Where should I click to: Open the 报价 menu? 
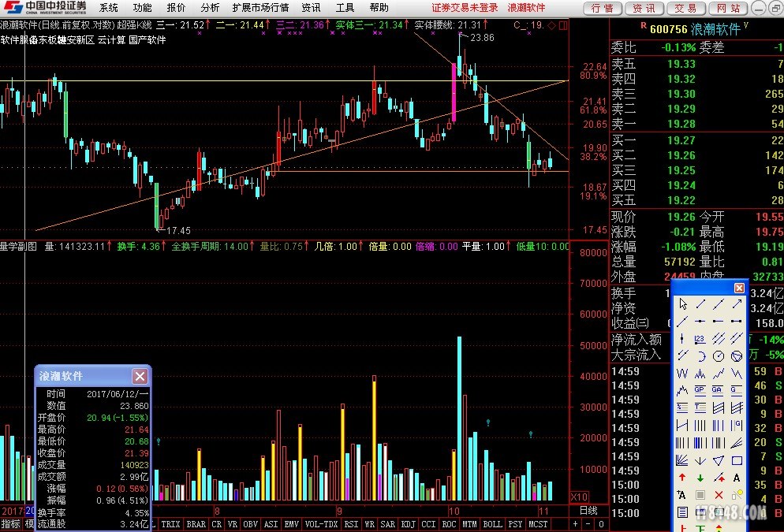(176, 8)
